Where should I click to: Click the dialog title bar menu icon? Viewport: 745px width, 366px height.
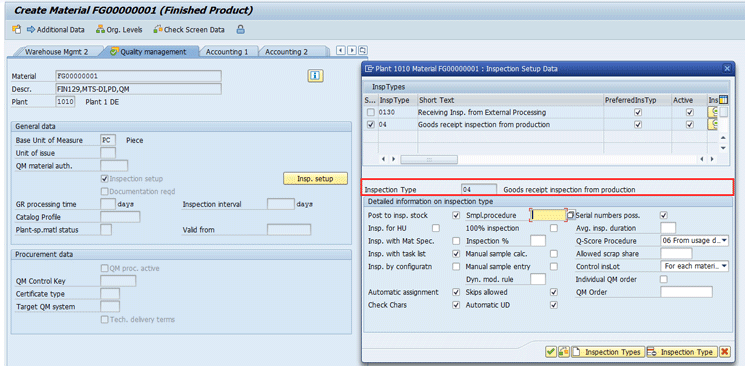point(369,69)
